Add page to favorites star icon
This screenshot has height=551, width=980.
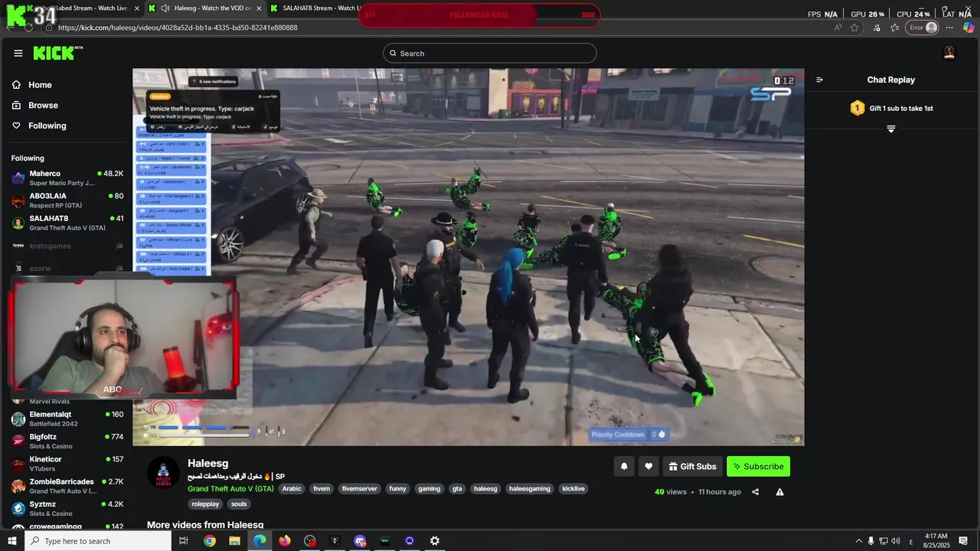(855, 28)
